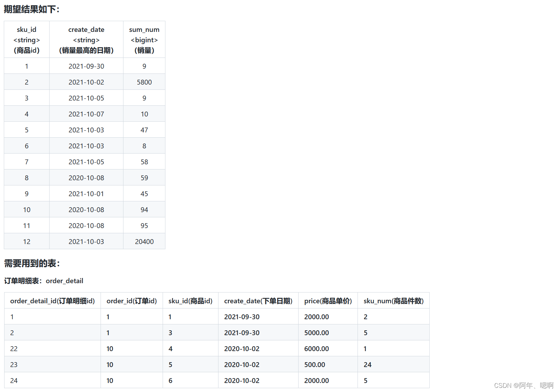The height and width of the screenshot is (392, 559).
Task: Click the date in order_detail row 22
Action: tap(242, 349)
